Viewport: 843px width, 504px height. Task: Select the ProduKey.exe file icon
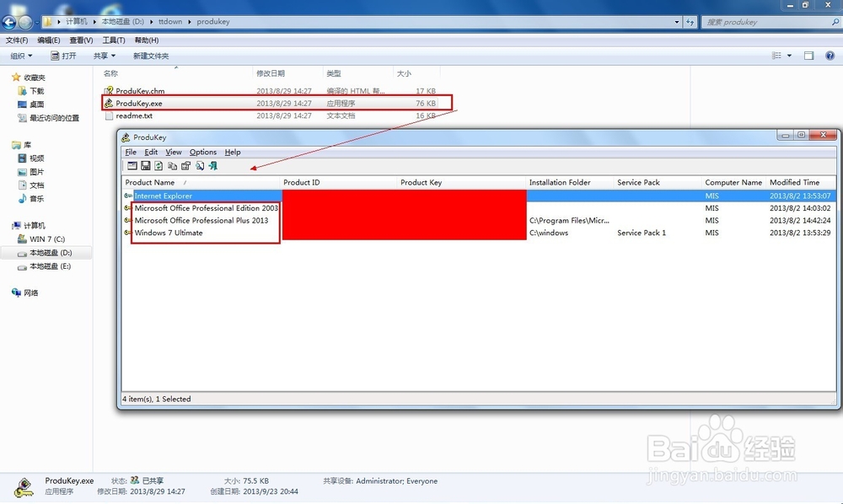(x=109, y=103)
